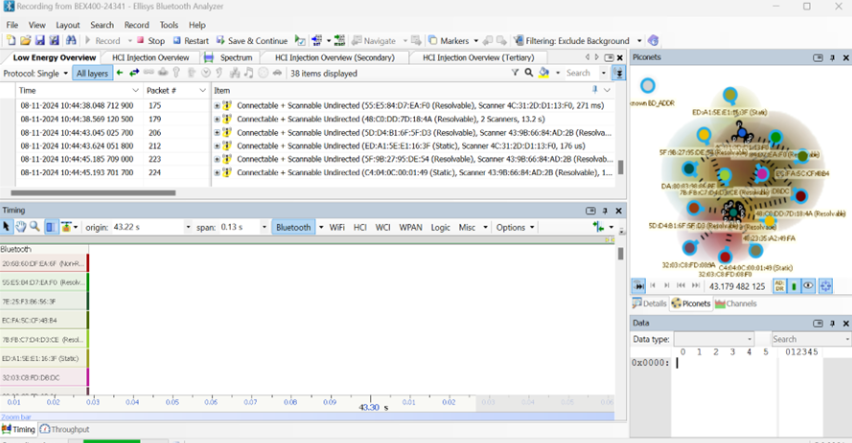Open the Filtering: Exclude Background dropdown
Image resolution: width=852 pixels, height=443 pixels.
(578, 41)
